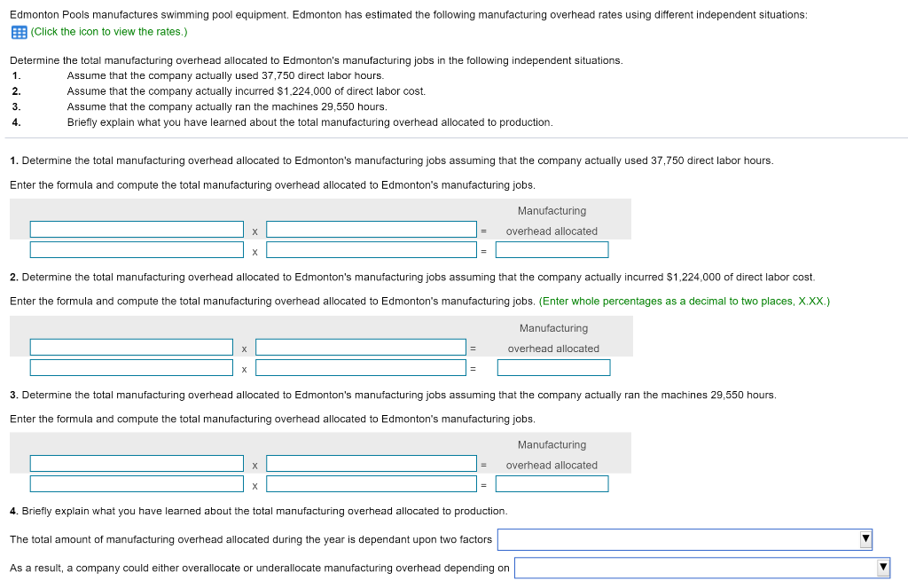The height and width of the screenshot is (588, 908).
Task: Select question 2 first formula label field
Action: point(131,347)
